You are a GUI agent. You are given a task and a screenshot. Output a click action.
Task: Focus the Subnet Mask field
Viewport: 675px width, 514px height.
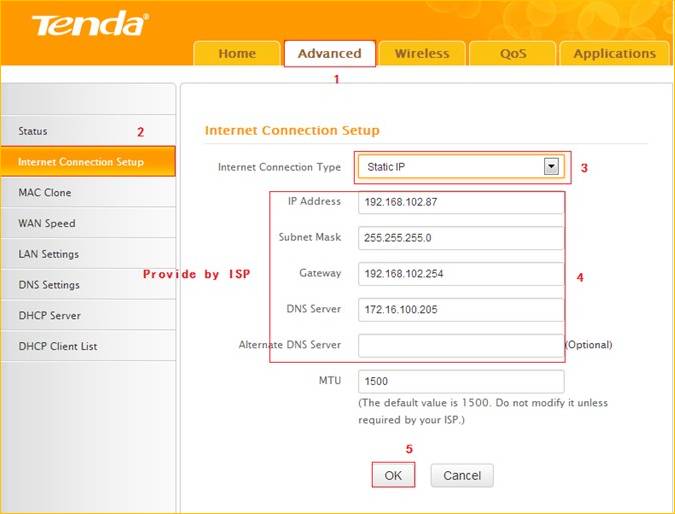click(x=460, y=238)
